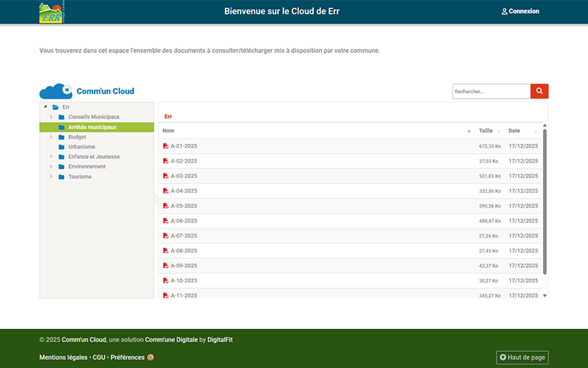The width and height of the screenshot is (588, 368).
Task: Expand the Budget tree node
Action: (51, 137)
